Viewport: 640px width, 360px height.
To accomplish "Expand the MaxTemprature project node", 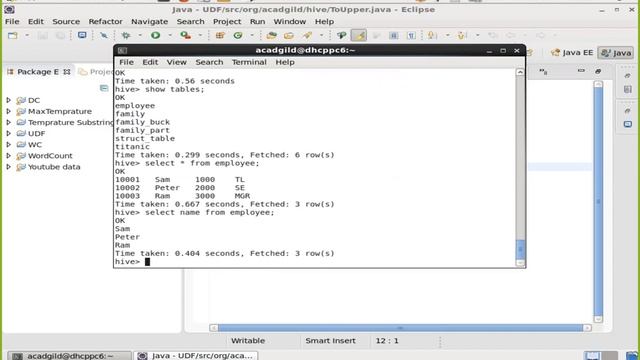I will (x=9, y=111).
